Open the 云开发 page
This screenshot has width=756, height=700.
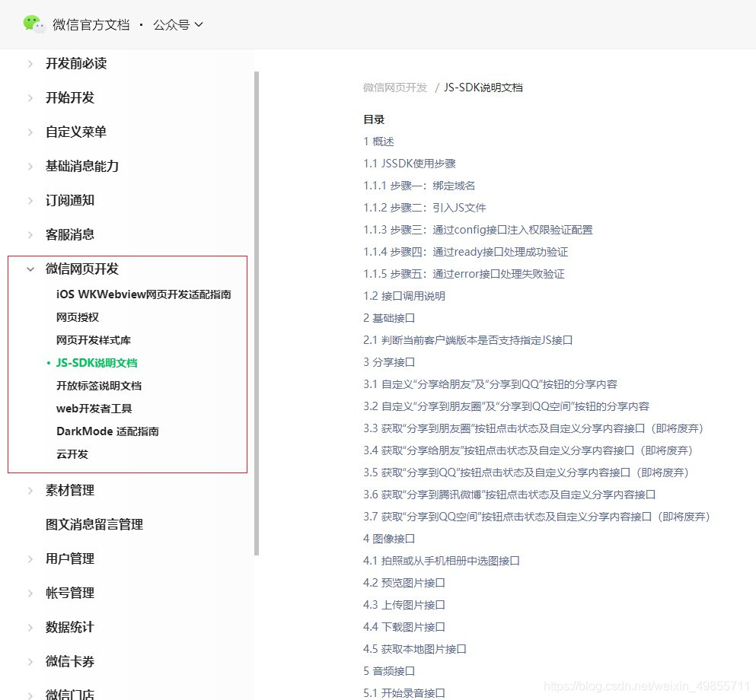pos(72,453)
